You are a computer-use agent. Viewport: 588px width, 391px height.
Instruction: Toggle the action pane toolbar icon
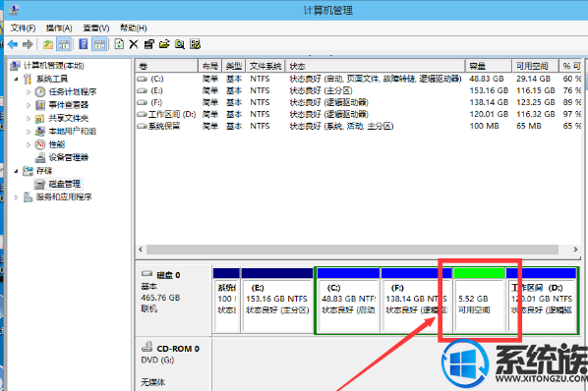(99, 44)
